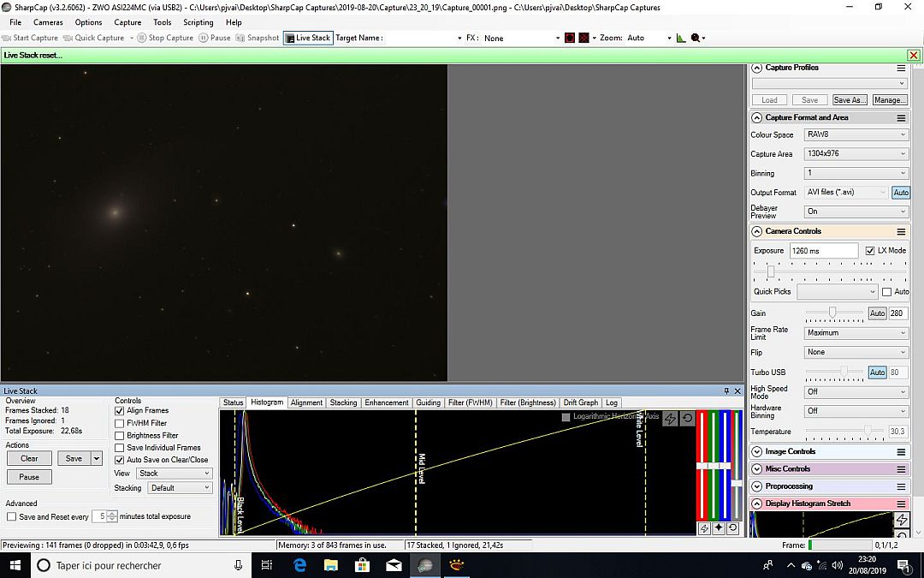Click the Save As capture profile button
Image resolution: width=924 pixels, height=578 pixels.
[x=848, y=99]
